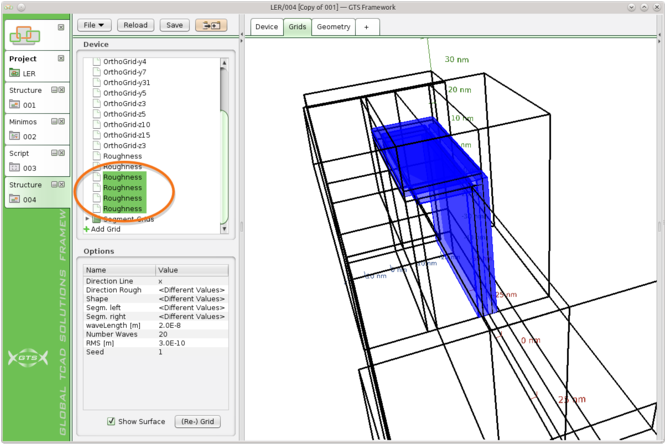Close the Structure 004 panel entry
This screenshot has width=665, height=444.
[x=62, y=185]
